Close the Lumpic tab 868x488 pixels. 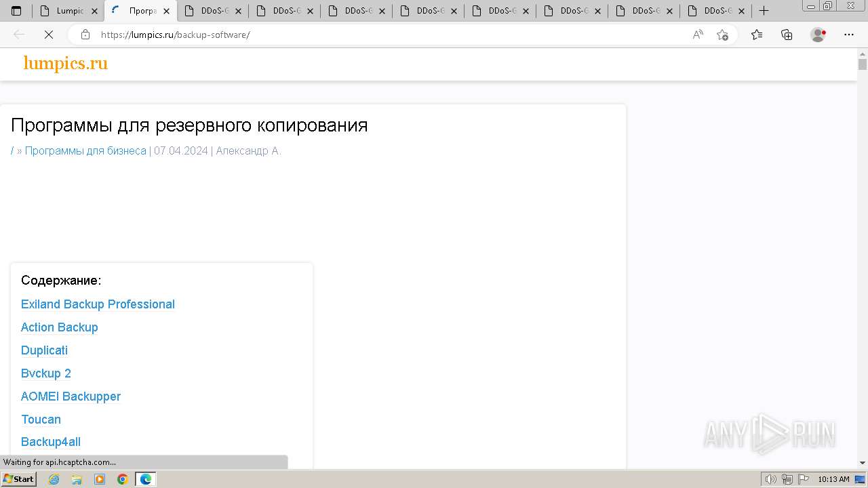pos(94,11)
